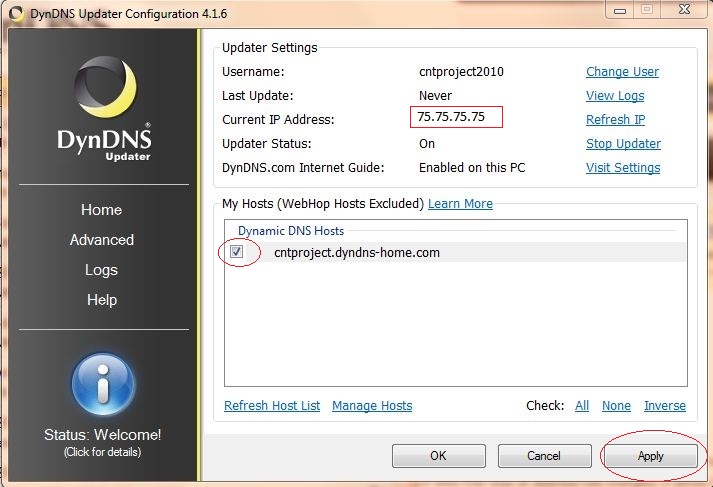The image size is (713, 487).
Task: Click the Last Update value Never
Action: [435, 95]
